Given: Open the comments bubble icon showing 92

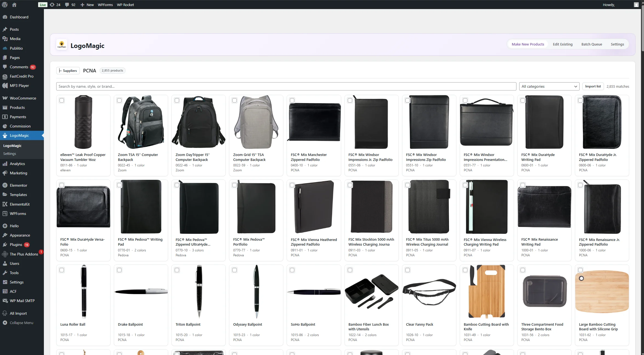Looking at the screenshot, I should click(x=67, y=5).
